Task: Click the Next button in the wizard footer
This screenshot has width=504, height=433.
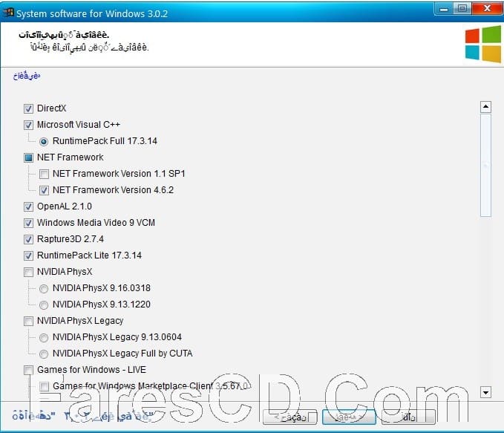Action: coord(349,417)
